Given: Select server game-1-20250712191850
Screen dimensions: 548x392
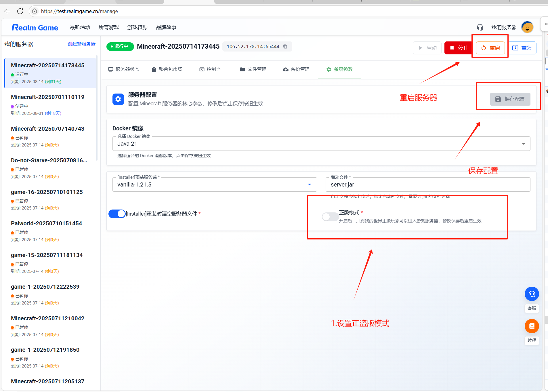Looking at the screenshot, I should 51,358.
